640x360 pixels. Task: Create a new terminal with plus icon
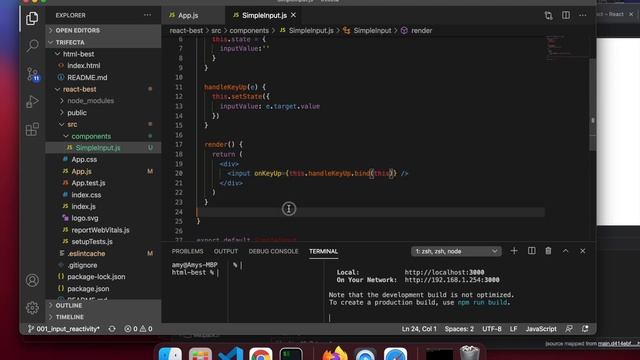(x=514, y=251)
